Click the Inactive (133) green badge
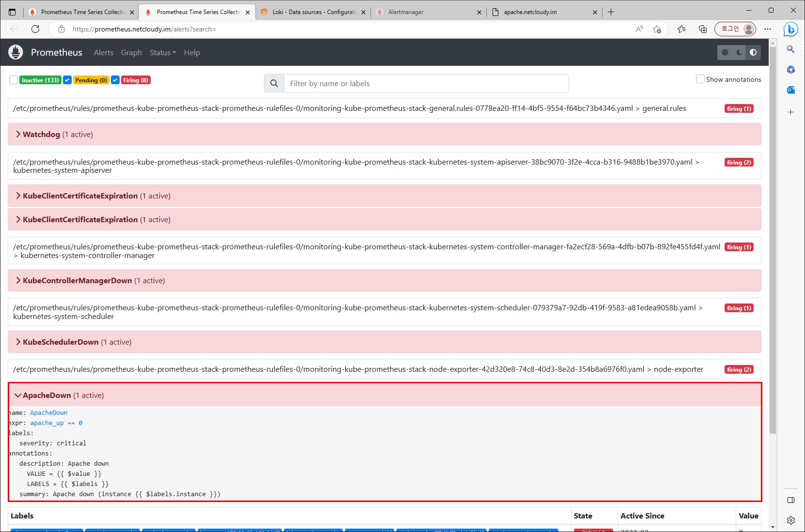The height and width of the screenshot is (532, 805). pyautogui.click(x=40, y=80)
